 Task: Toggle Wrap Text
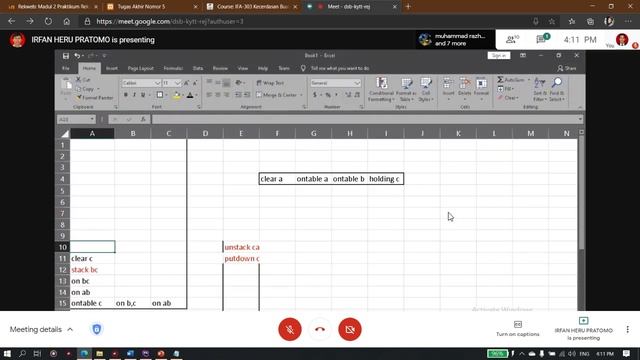(x=270, y=83)
